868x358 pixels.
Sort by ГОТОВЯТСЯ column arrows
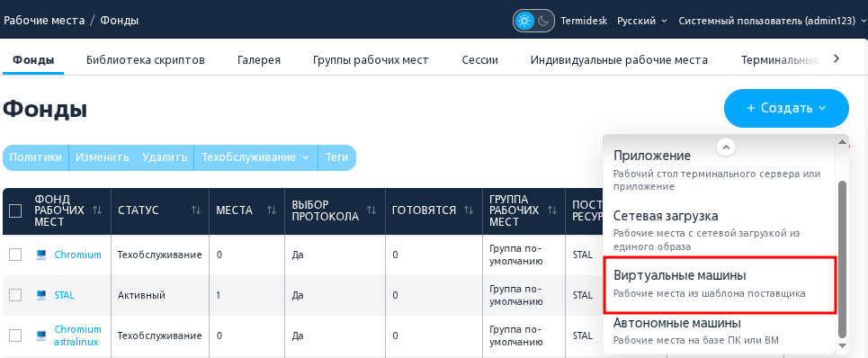[469, 210]
